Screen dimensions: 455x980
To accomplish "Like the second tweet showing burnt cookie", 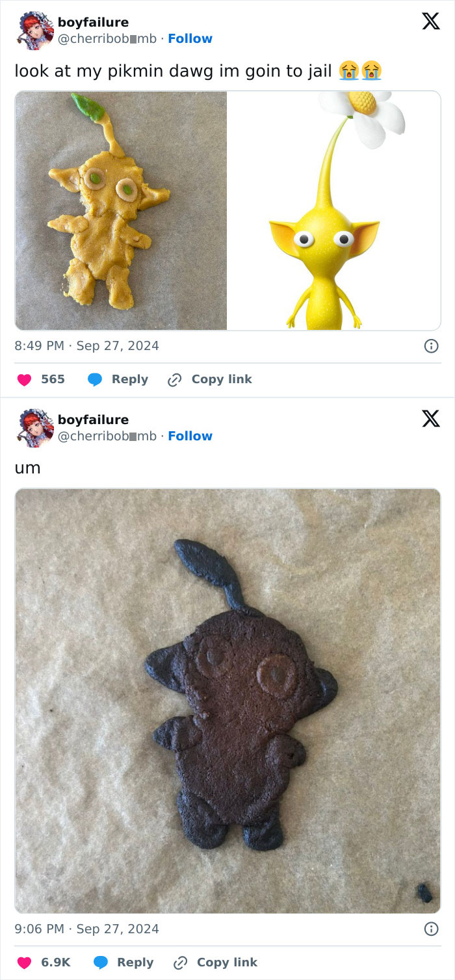I will tap(24, 962).
